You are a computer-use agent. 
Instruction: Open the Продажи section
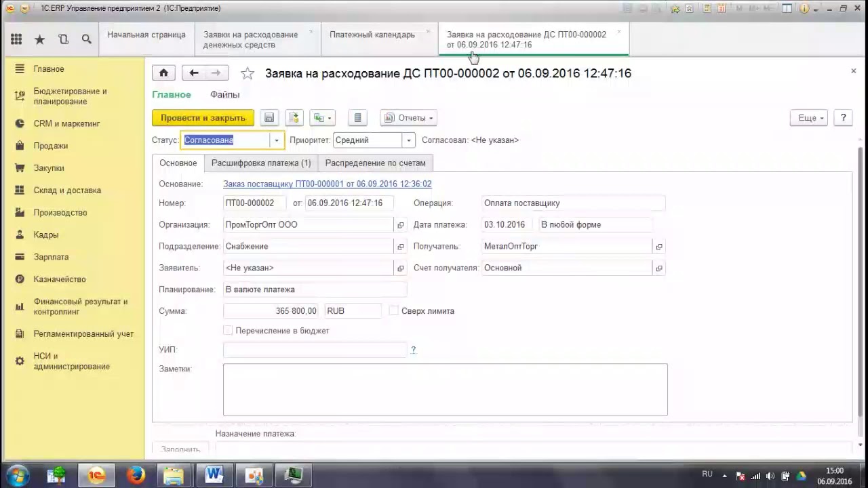click(51, 146)
